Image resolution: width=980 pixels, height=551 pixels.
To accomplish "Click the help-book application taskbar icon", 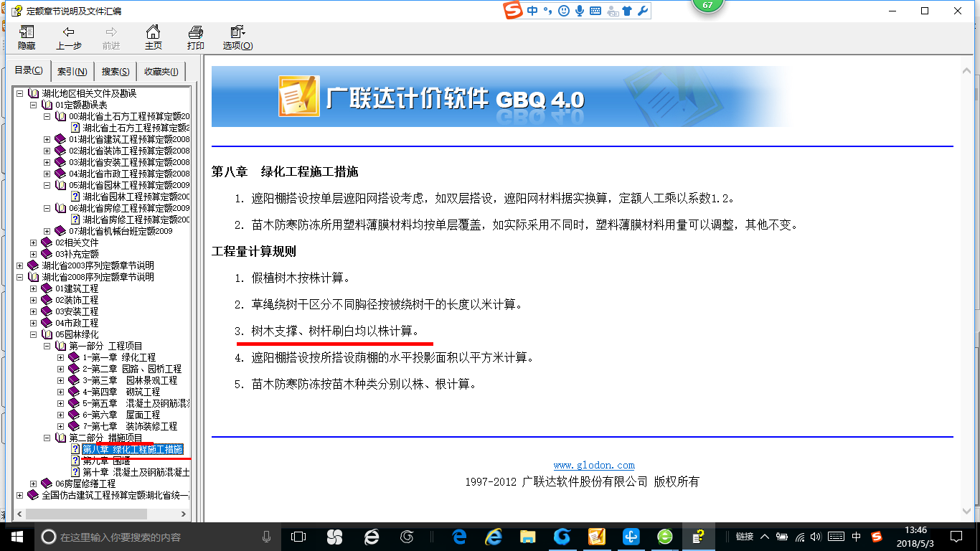I will point(697,537).
